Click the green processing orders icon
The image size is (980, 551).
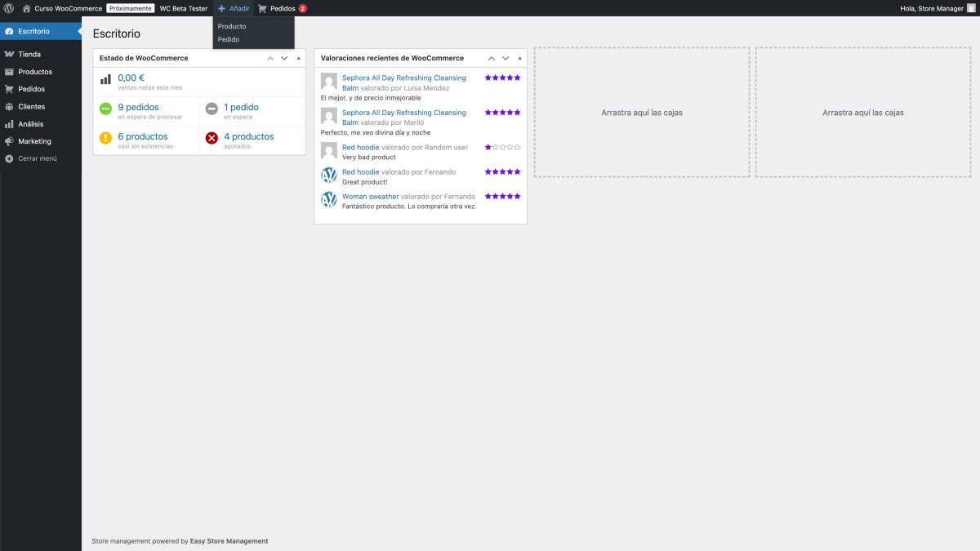coord(105,108)
